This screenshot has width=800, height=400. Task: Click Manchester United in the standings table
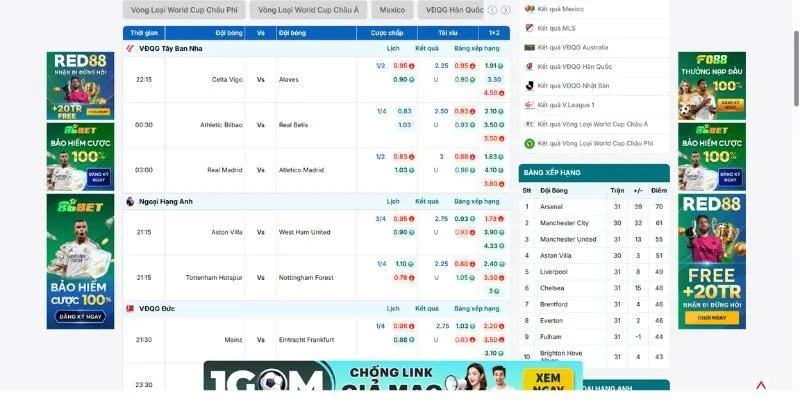[x=568, y=239]
